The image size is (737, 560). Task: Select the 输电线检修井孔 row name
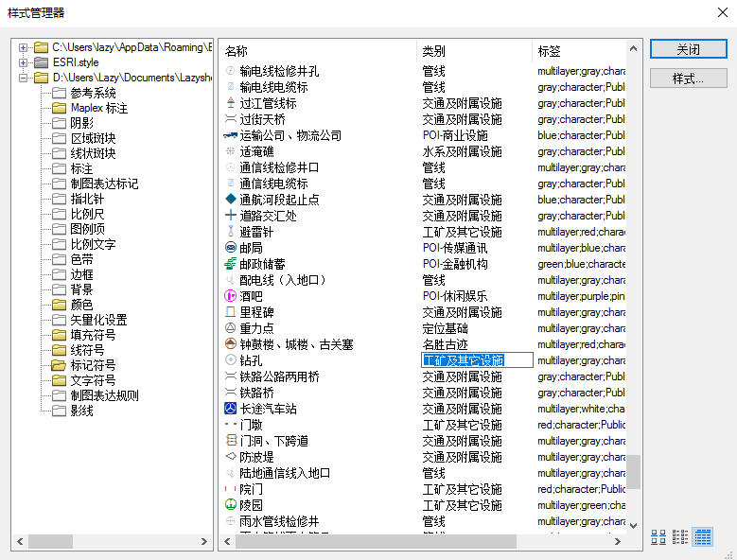point(279,71)
